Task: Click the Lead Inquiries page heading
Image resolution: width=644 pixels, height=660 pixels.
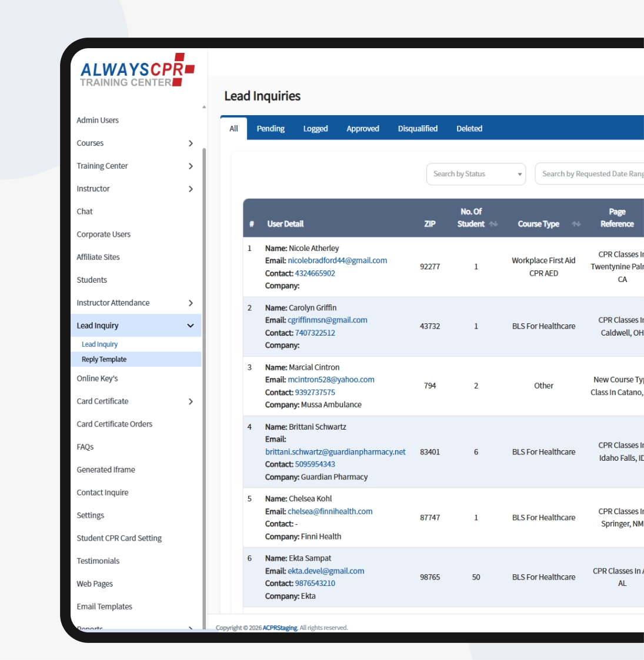Action: pos(262,96)
